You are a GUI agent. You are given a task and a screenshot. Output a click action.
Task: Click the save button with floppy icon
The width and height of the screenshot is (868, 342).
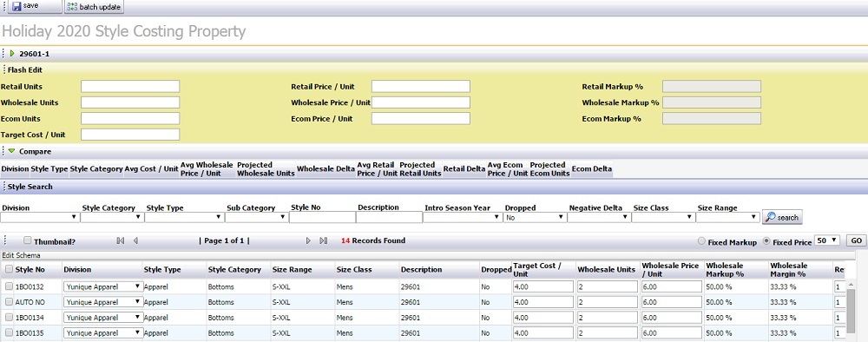click(35, 7)
